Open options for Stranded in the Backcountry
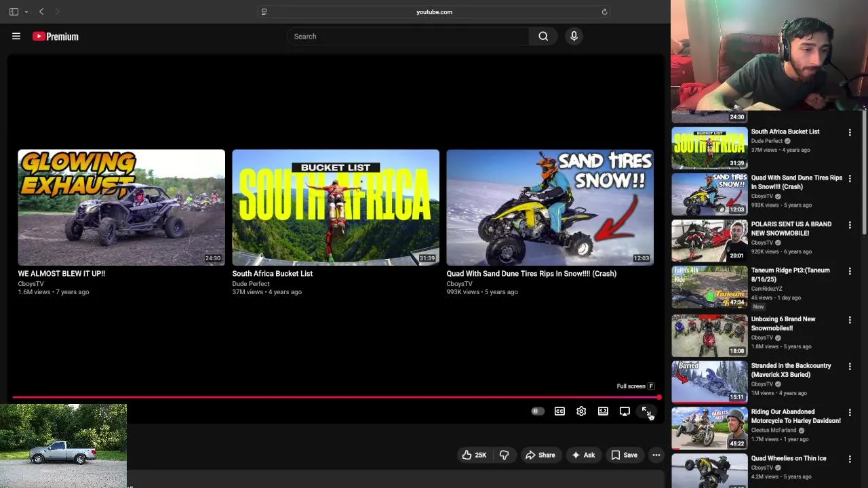This screenshot has height=488, width=868. (x=850, y=367)
